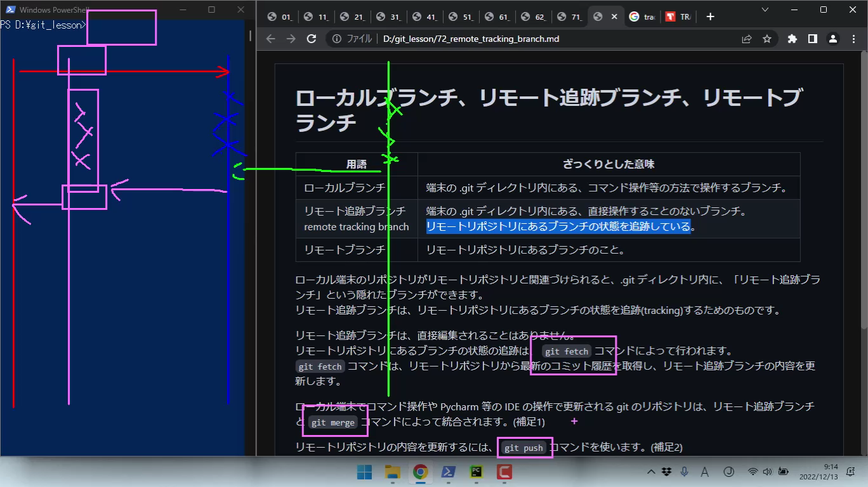Toggle the IME input mode A indicator
Image resolution: width=868 pixels, height=487 pixels.
(x=705, y=472)
